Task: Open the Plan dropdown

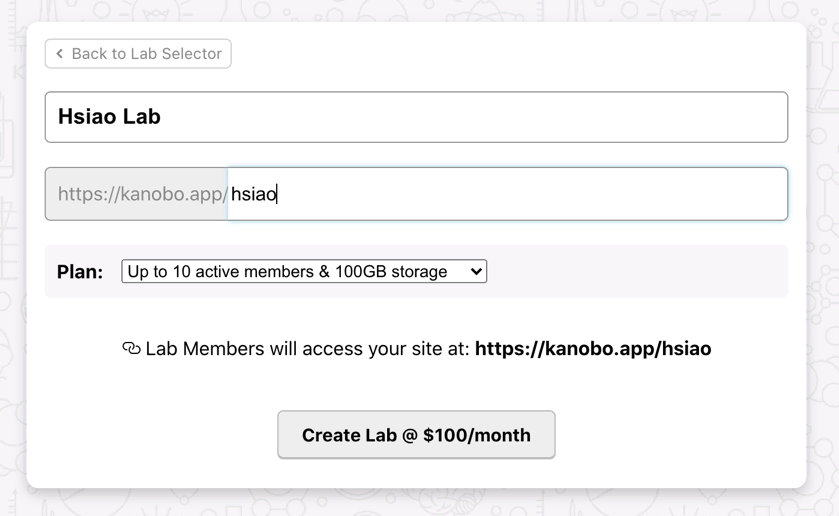Action: coord(304,271)
